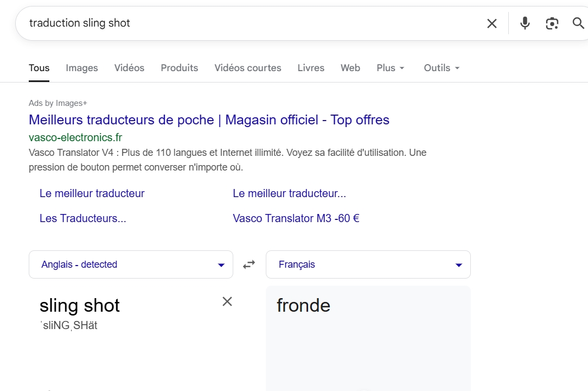Open the Produits results tab
The height and width of the screenshot is (391, 588).
point(179,68)
